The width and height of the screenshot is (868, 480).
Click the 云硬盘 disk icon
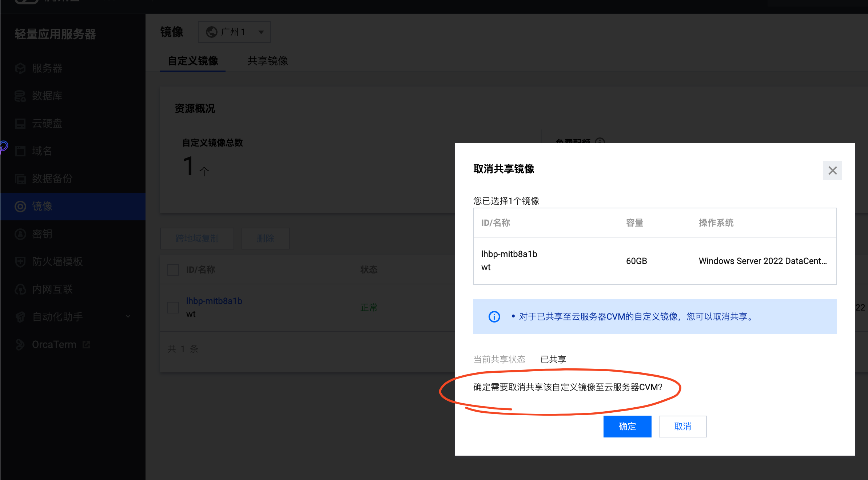click(x=20, y=124)
